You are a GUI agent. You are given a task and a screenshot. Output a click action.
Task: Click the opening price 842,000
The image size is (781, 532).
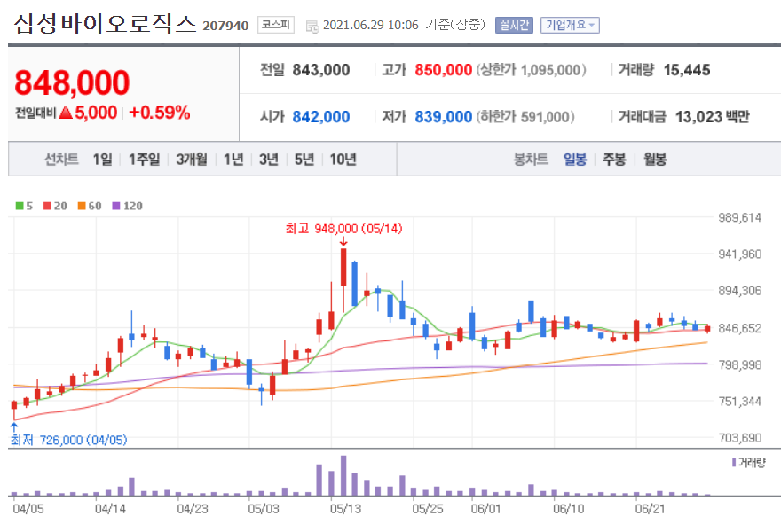coord(320,117)
